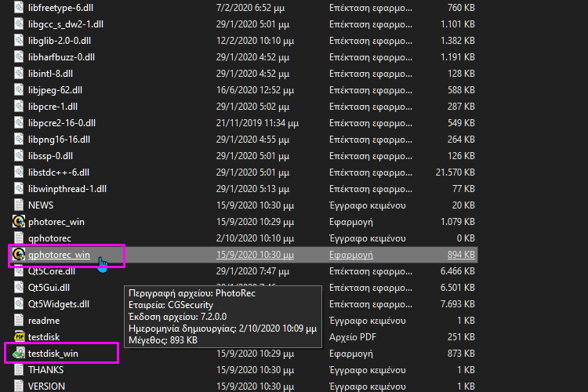The image size is (588, 392).
Task: Select the readme text document icon
Action: [18, 321]
